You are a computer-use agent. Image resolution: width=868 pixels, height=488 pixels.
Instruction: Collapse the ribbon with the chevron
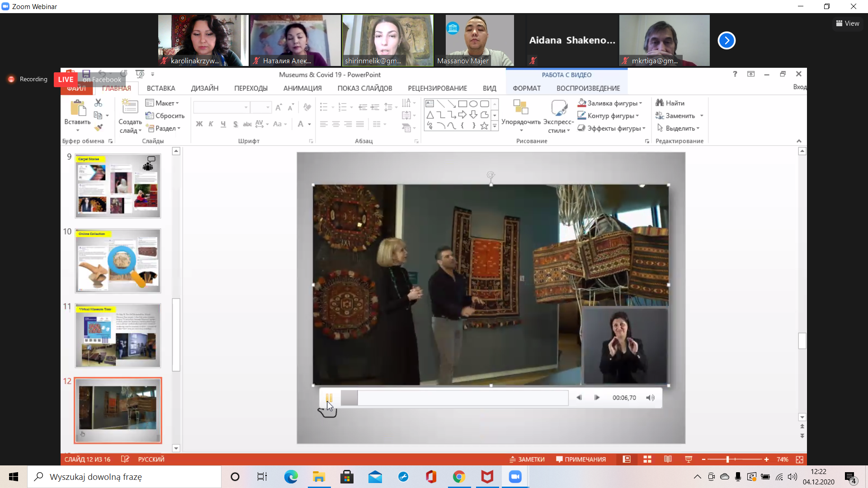(799, 141)
